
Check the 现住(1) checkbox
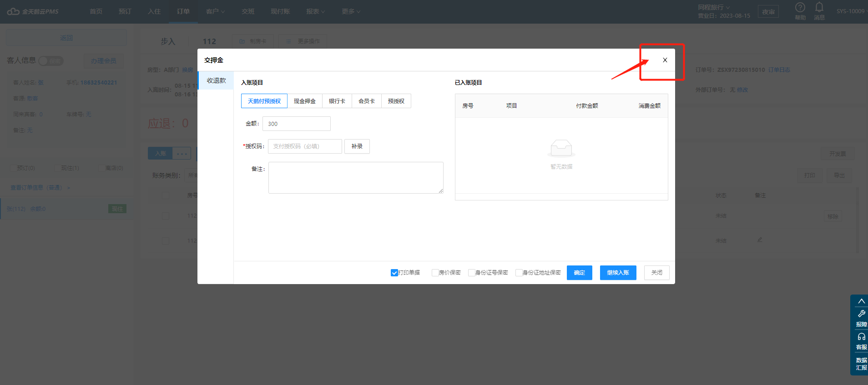(57, 168)
